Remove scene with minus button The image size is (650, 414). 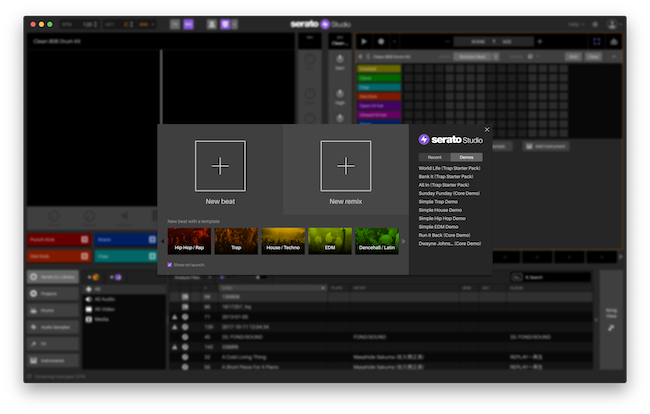click(x=447, y=41)
